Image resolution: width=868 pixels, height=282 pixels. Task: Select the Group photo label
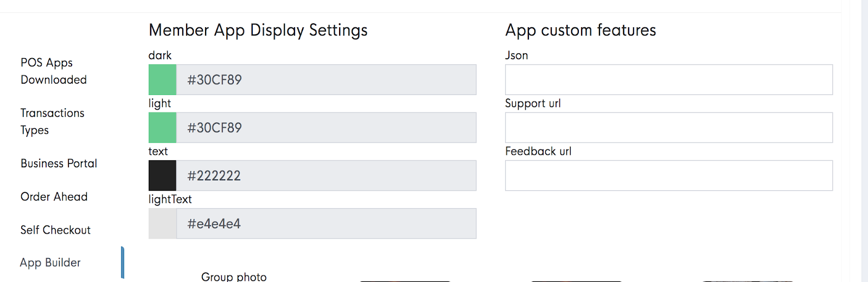point(234,277)
